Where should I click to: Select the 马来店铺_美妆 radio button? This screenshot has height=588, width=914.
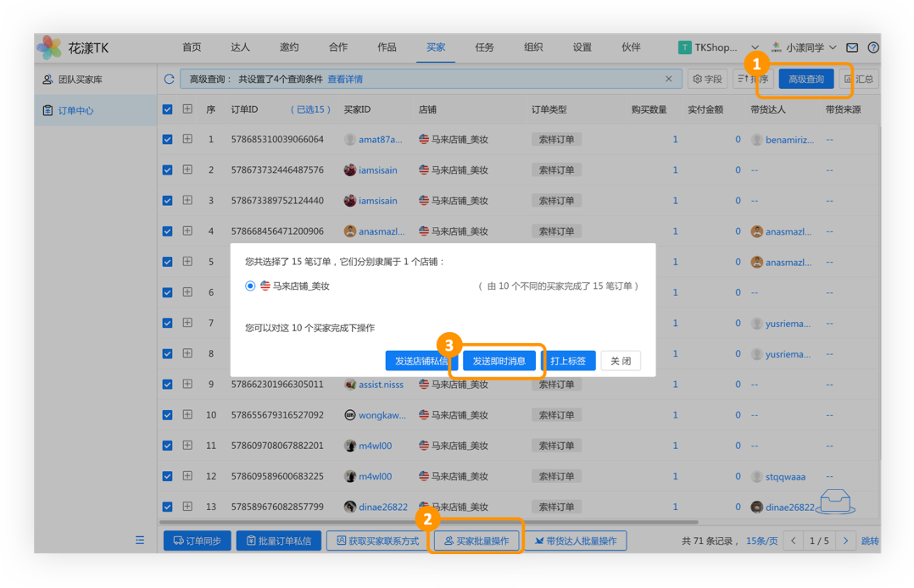[x=250, y=286]
